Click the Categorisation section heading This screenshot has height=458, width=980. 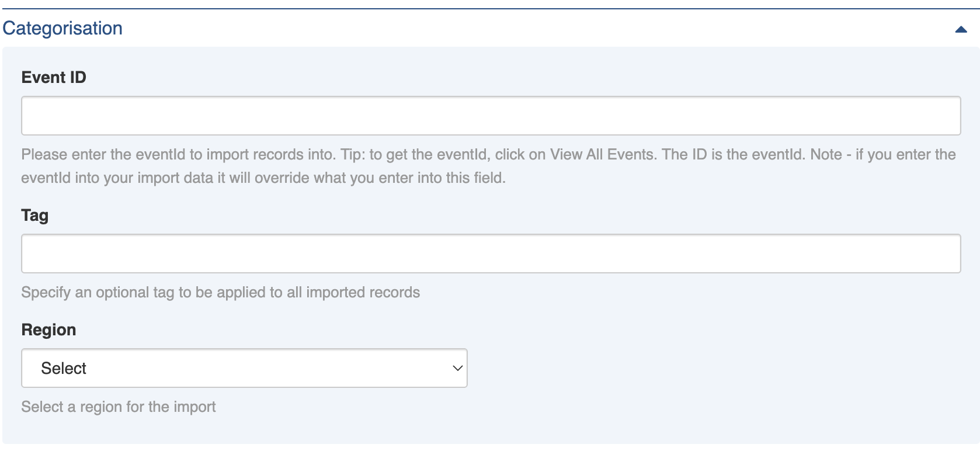[62, 28]
